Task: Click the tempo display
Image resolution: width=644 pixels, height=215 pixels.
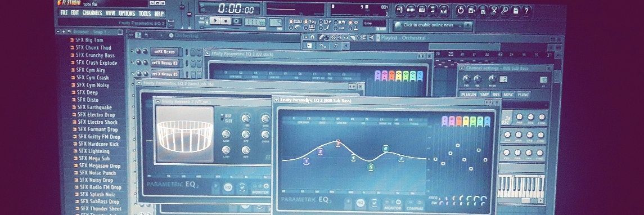Action: pos(255,22)
